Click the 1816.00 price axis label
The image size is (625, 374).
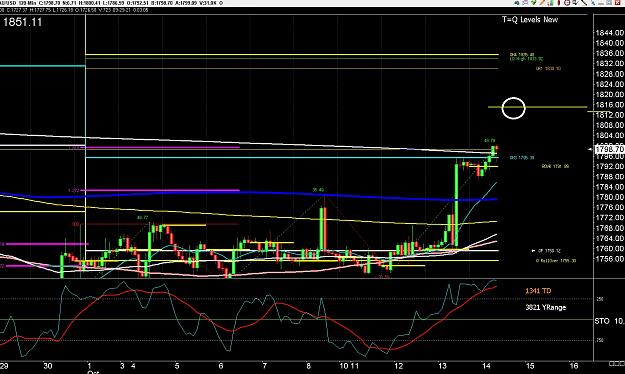610,105
